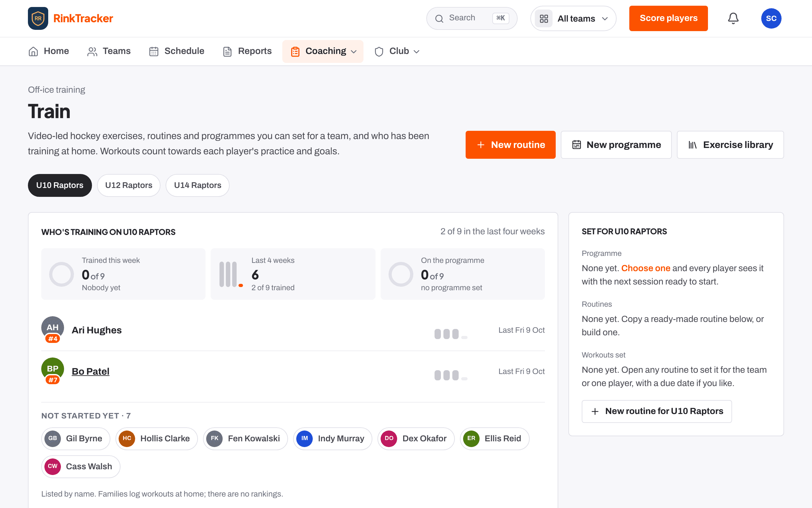Click the Teams people icon
The height and width of the screenshot is (508, 812).
pos(92,51)
